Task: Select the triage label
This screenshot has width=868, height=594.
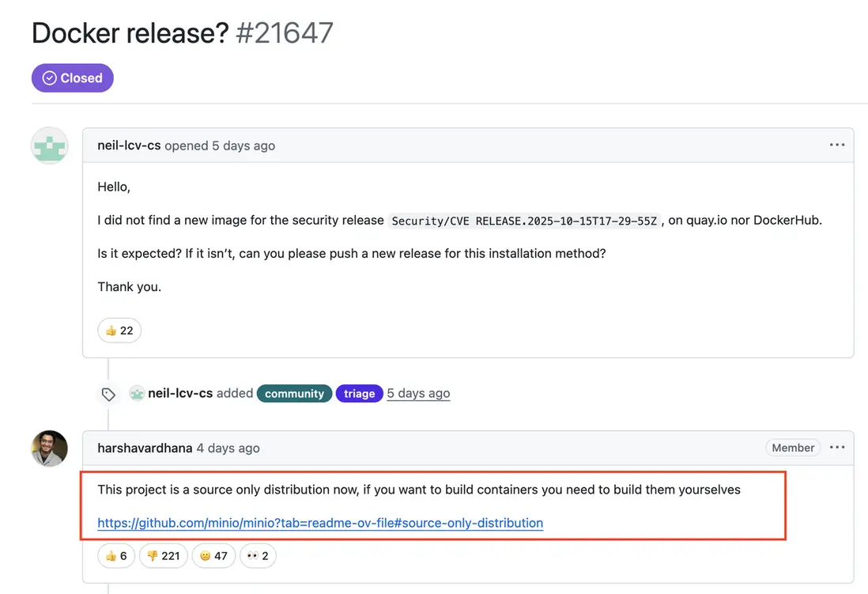Action: click(x=359, y=394)
